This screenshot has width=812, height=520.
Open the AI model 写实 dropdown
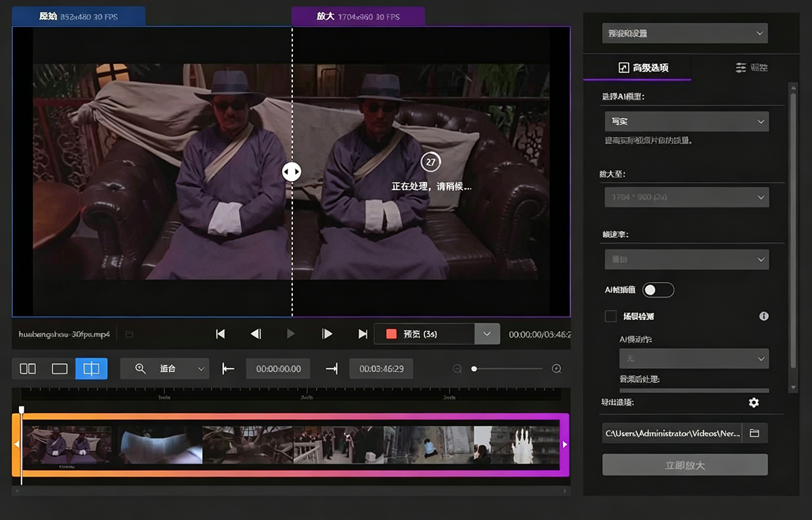point(686,122)
